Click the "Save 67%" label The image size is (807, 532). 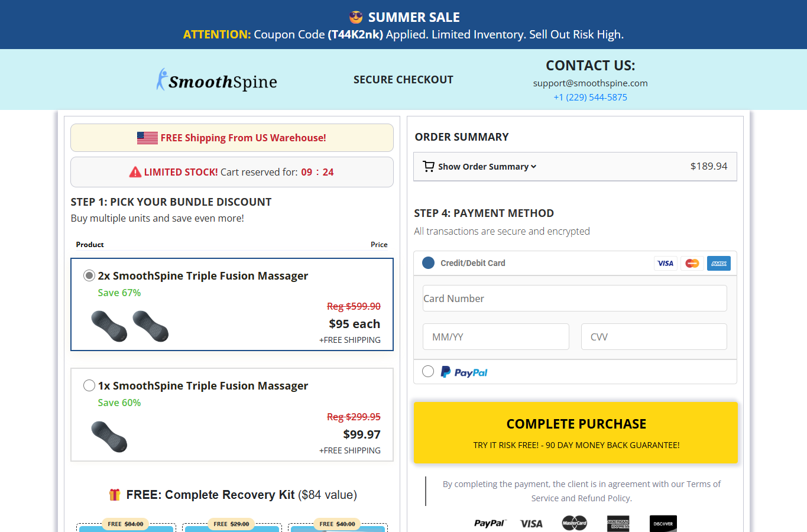point(119,293)
